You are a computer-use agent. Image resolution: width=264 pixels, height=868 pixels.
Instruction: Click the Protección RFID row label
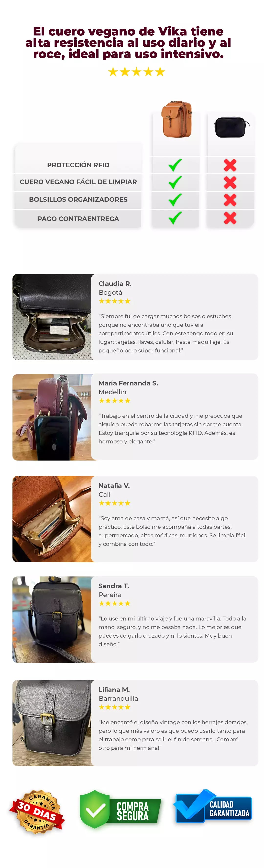click(78, 165)
